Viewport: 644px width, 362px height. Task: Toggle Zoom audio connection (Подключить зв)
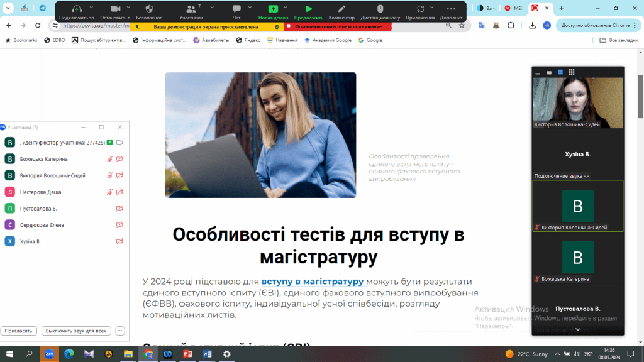tap(76, 11)
